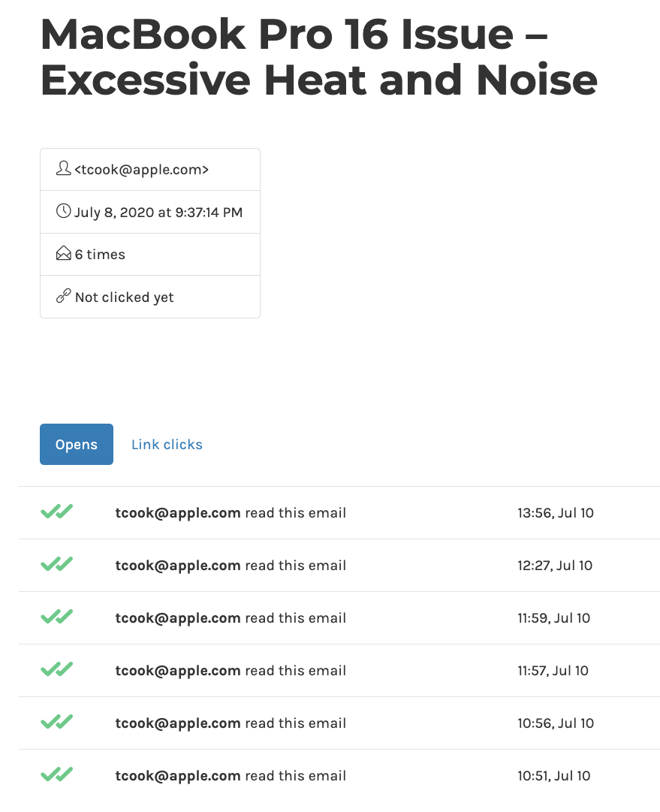Click the clock icon beside sent date
Viewport: 660px width, 812px height.
pyautogui.click(x=63, y=211)
